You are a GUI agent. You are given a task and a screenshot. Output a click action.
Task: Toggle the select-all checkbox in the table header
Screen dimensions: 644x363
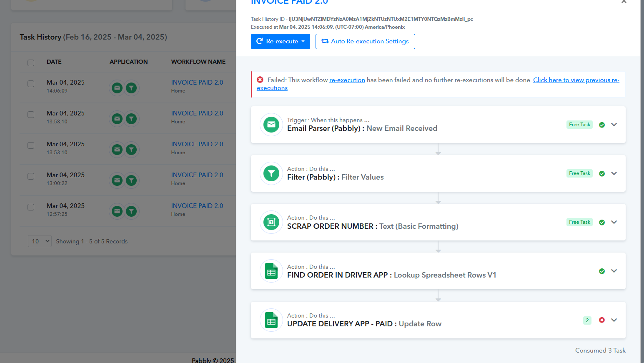point(31,63)
